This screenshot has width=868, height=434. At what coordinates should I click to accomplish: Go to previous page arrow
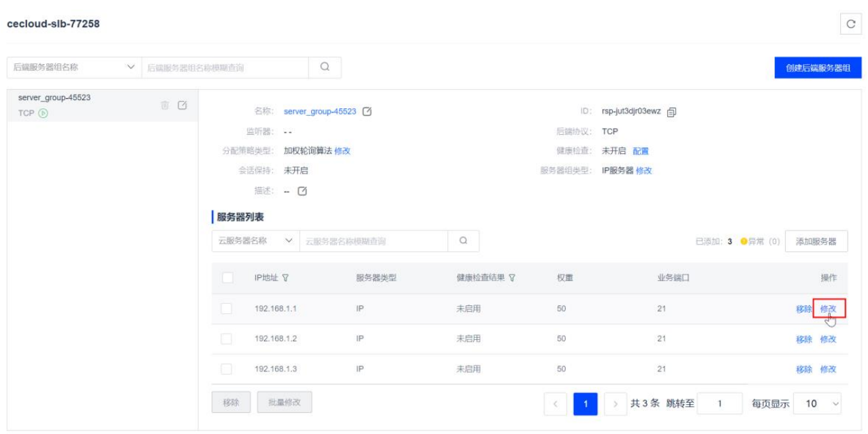click(556, 403)
